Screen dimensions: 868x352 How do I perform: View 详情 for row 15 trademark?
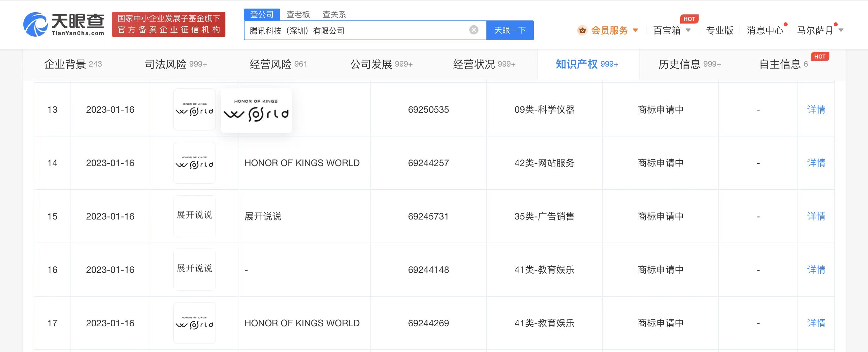(816, 216)
